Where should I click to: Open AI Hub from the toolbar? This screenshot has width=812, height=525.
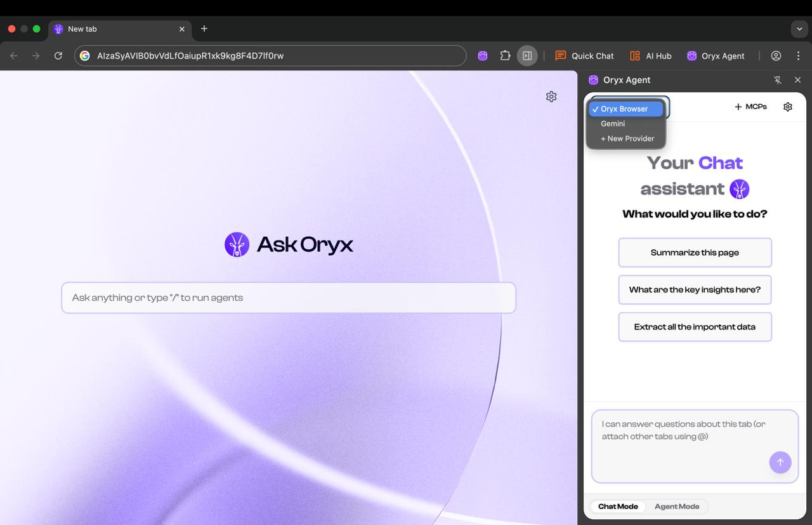pos(650,56)
